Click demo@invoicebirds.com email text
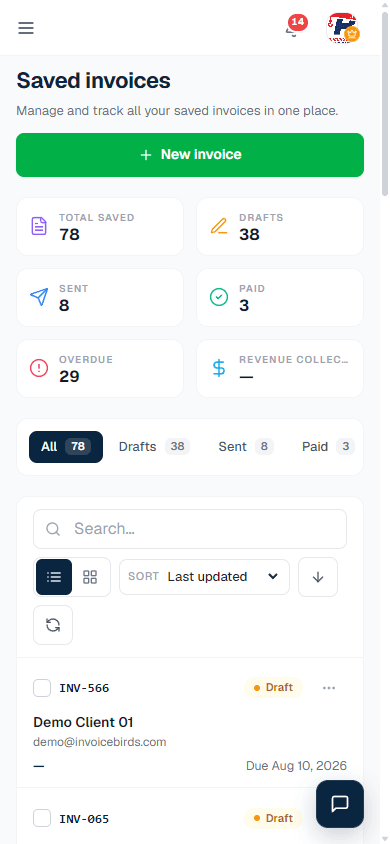This screenshot has width=390, height=844. (x=100, y=742)
